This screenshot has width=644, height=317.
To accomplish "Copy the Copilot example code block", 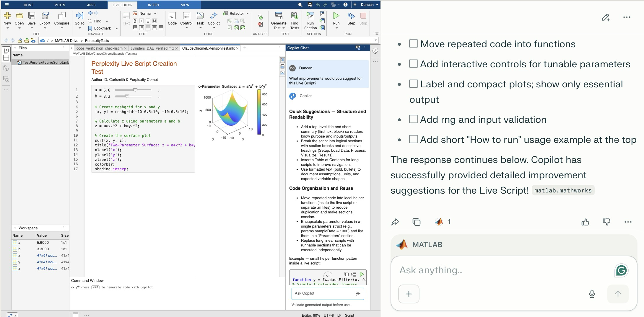I will point(346,274).
